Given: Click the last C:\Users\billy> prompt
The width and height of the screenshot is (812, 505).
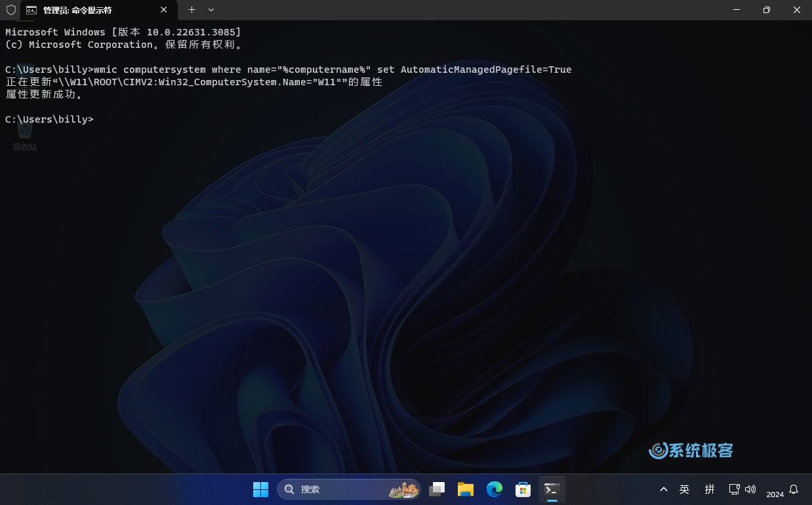Looking at the screenshot, I should [49, 119].
